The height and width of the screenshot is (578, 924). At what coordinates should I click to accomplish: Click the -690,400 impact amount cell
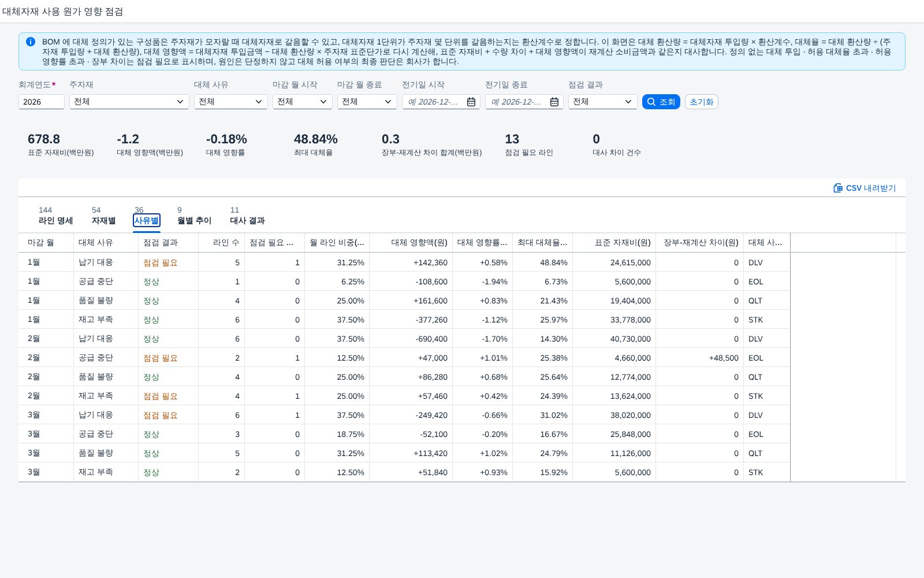[x=411, y=339]
